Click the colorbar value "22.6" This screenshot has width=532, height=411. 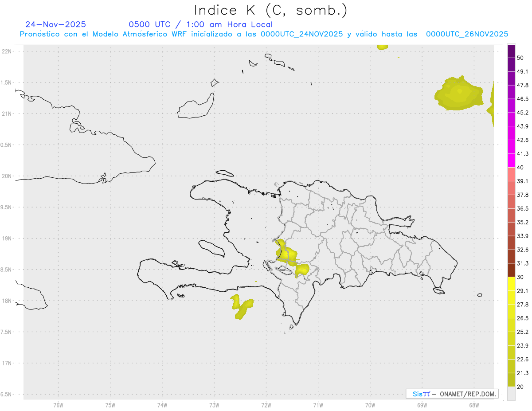click(523, 359)
